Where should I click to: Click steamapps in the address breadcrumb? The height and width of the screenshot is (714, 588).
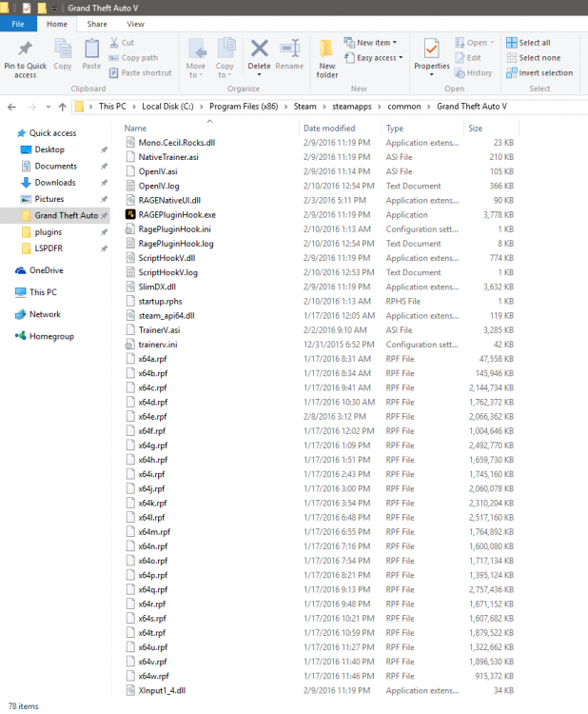[x=352, y=107]
